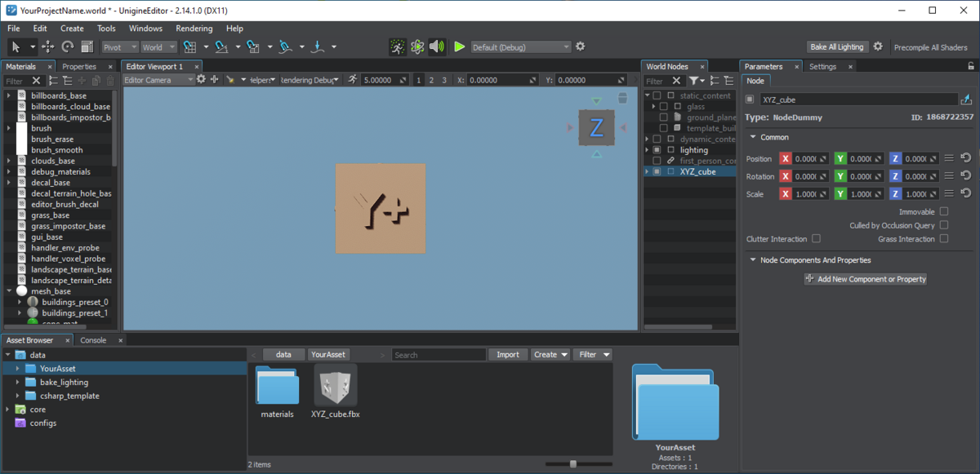980x474 pixels.
Task: Enable the Immovable checkbox
Action: tap(944, 212)
